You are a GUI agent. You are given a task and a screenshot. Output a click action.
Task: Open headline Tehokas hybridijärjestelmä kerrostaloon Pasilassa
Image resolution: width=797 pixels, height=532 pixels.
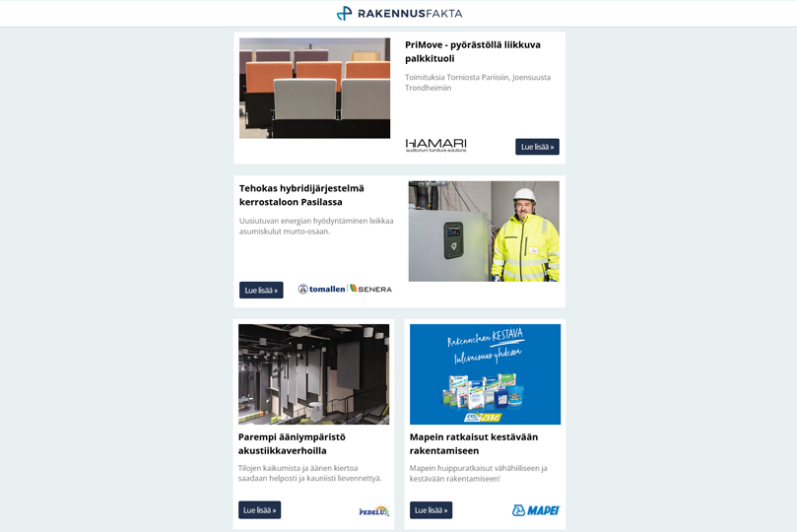click(x=301, y=195)
